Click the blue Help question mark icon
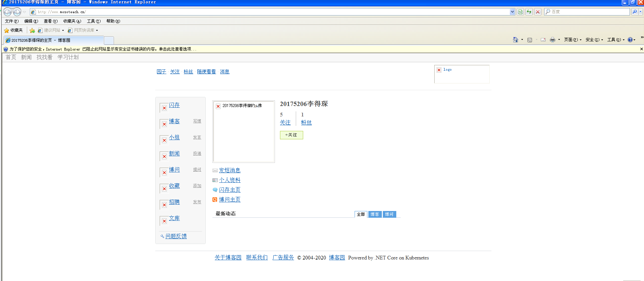Viewport: 644px width, 281px height. [630, 40]
